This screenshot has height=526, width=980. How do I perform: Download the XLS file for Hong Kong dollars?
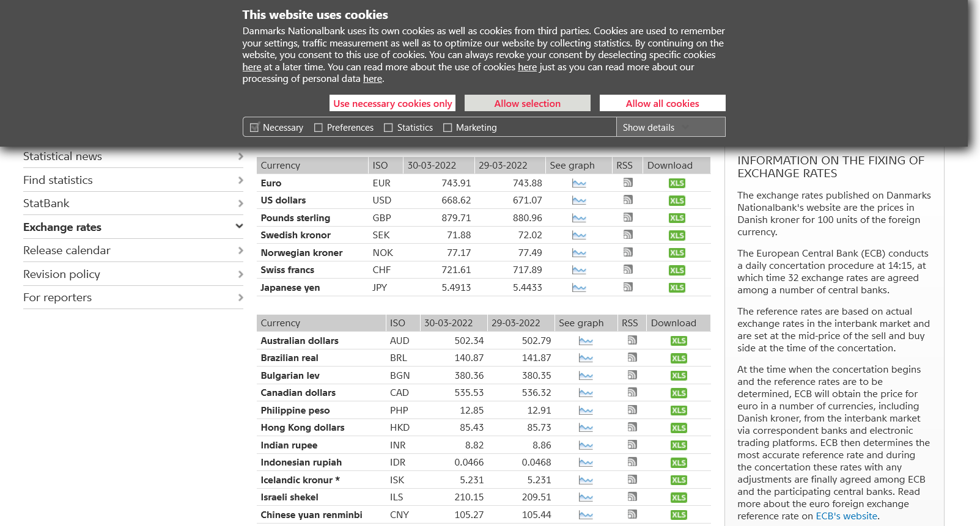[678, 428]
